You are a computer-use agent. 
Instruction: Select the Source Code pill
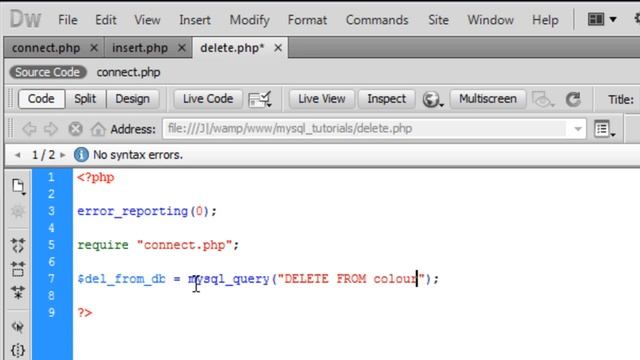(48, 72)
